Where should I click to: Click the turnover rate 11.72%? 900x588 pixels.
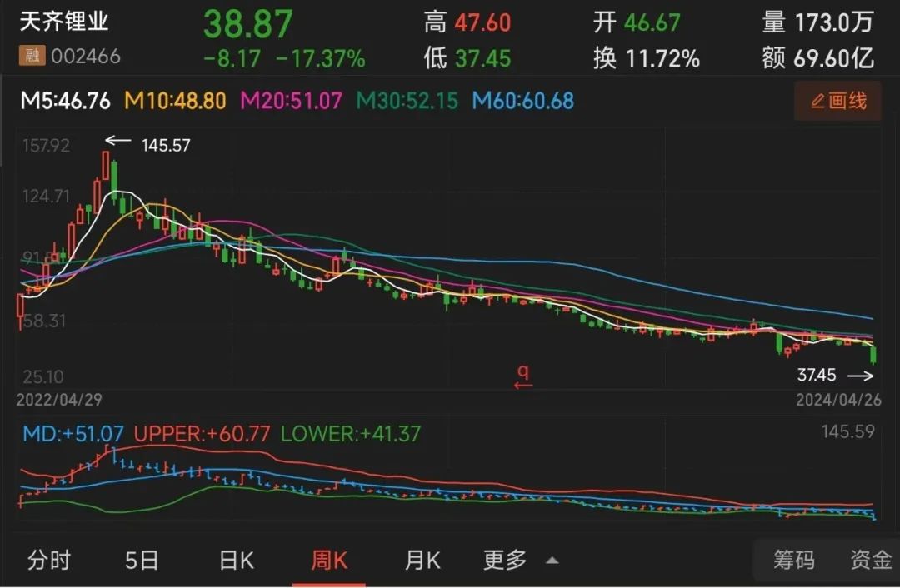662,58
